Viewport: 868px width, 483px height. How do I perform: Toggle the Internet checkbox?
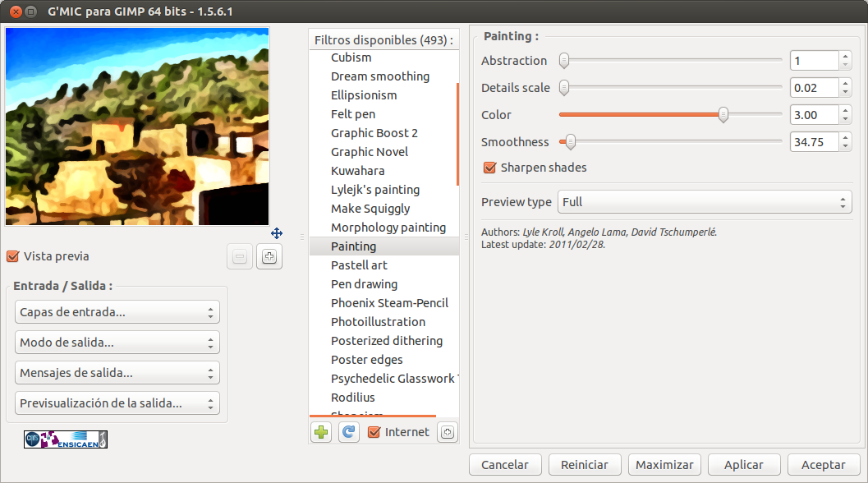pyautogui.click(x=374, y=432)
